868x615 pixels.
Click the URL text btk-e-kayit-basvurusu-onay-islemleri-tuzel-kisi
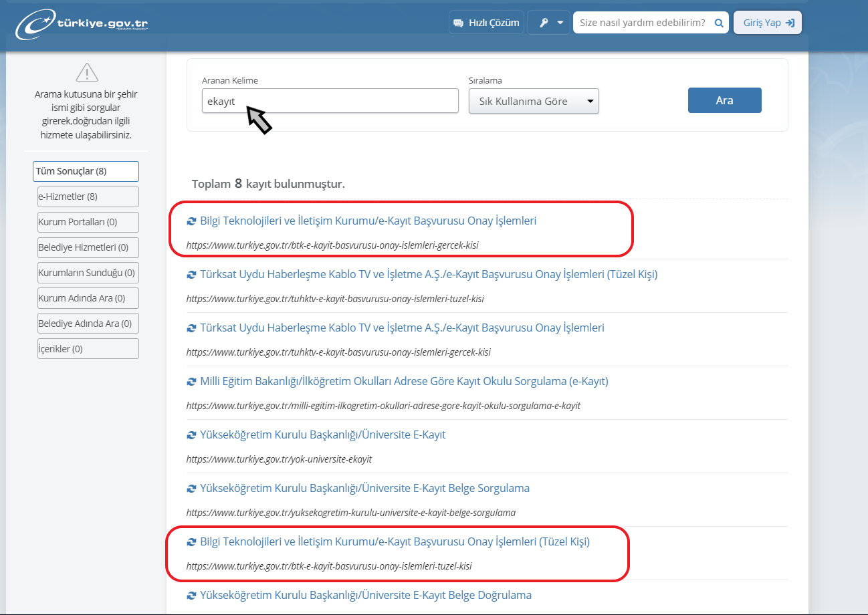(329, 566)
